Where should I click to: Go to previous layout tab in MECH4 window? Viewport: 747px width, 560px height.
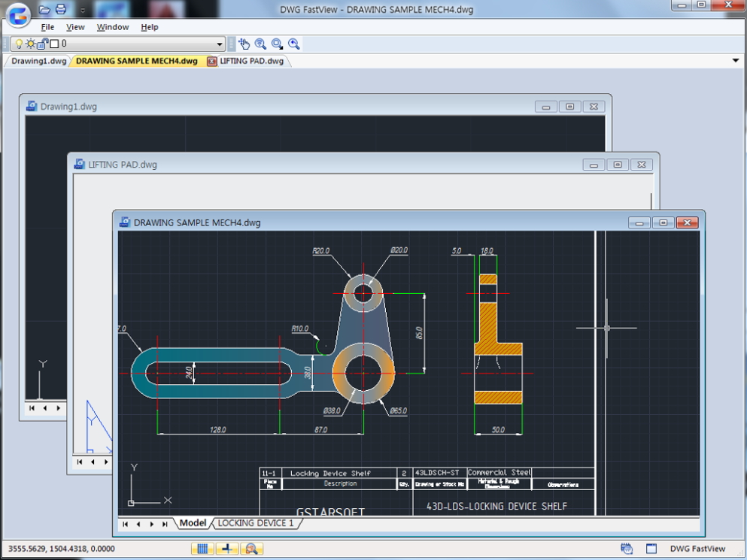138,524
